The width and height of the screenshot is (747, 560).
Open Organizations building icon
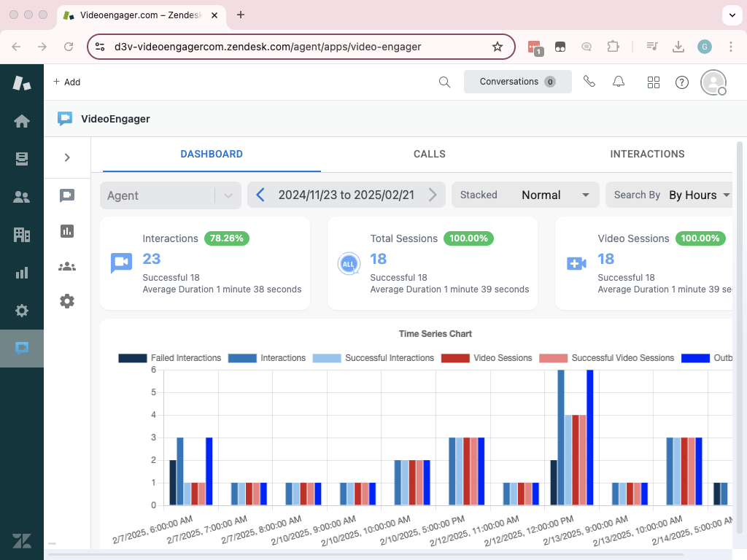point(22,235)
